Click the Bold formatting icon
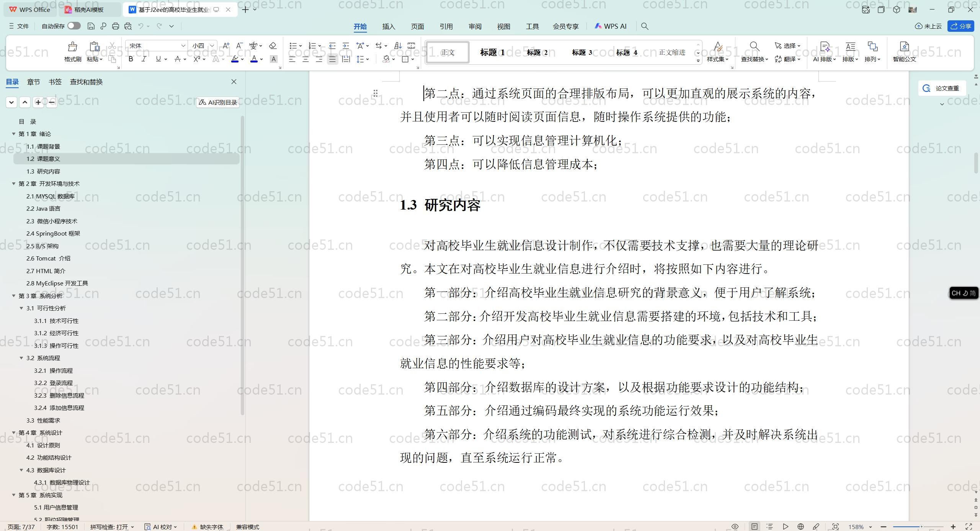The height and width of the screenshot is (531, 980). pyautogui.click(x=131, y=59)
